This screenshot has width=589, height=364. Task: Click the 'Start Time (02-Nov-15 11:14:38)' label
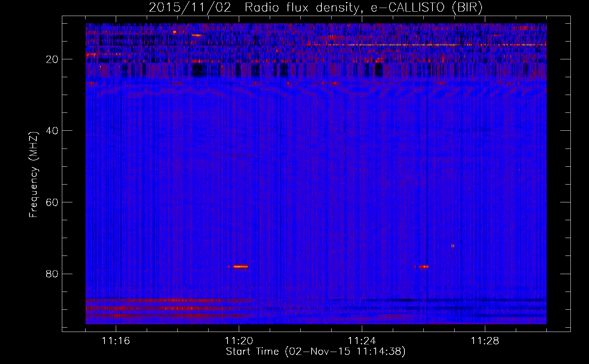(x=316, y=352)
